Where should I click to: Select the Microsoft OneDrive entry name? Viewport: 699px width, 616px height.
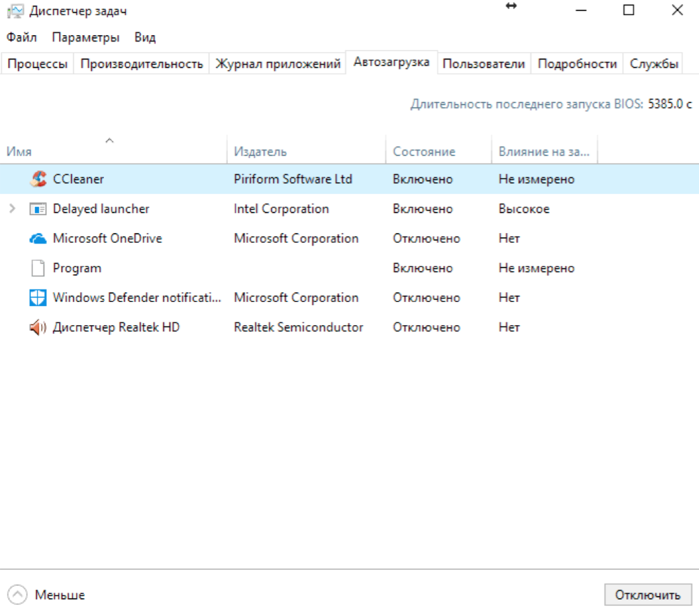point(107,239)
